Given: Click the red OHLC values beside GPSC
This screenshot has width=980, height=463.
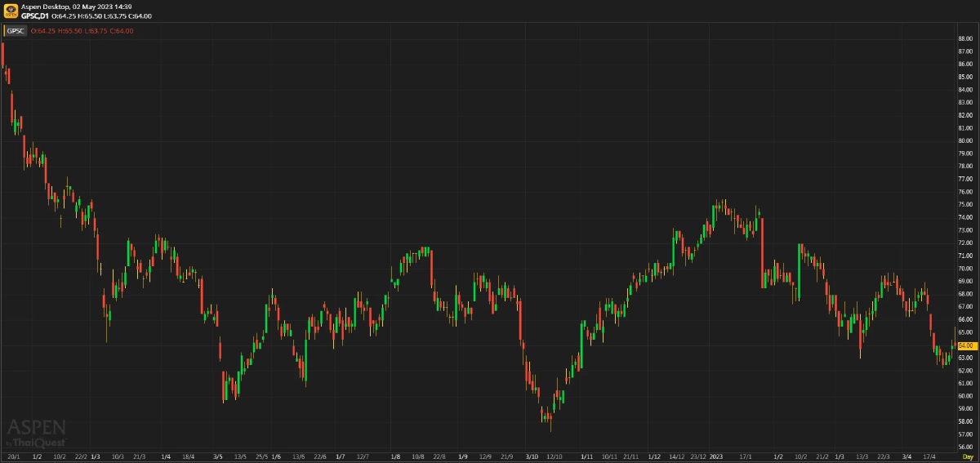Looking at the screenshot, I should tap(82, 30).
